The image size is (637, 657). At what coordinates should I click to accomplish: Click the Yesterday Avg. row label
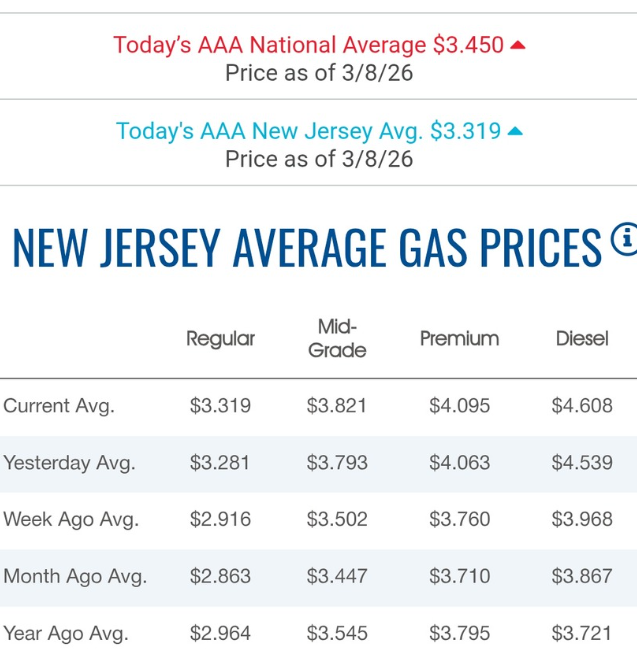[x=69, y=463]
